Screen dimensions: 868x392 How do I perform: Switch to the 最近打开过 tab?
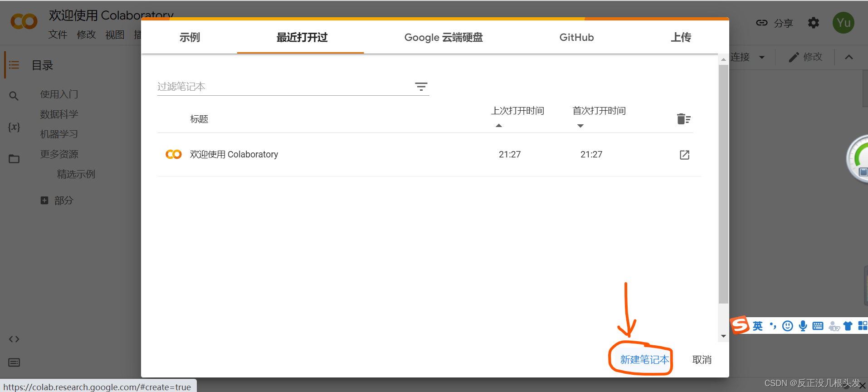click(302, 37)
